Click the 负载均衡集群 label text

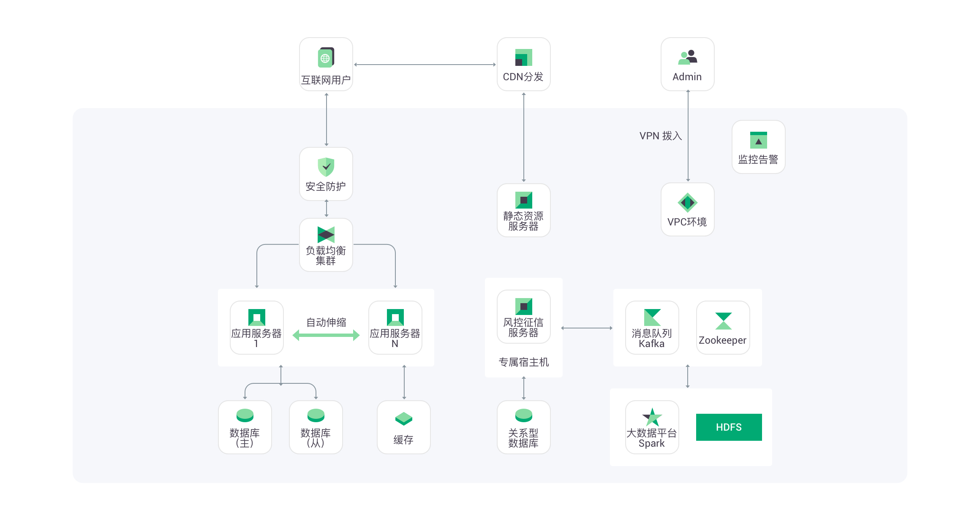[326, 256]
